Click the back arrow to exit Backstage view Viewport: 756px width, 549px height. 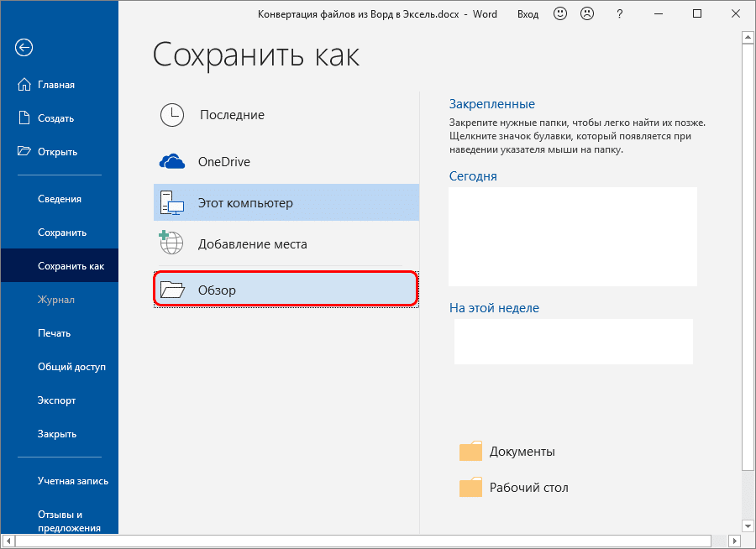(24, 48)
